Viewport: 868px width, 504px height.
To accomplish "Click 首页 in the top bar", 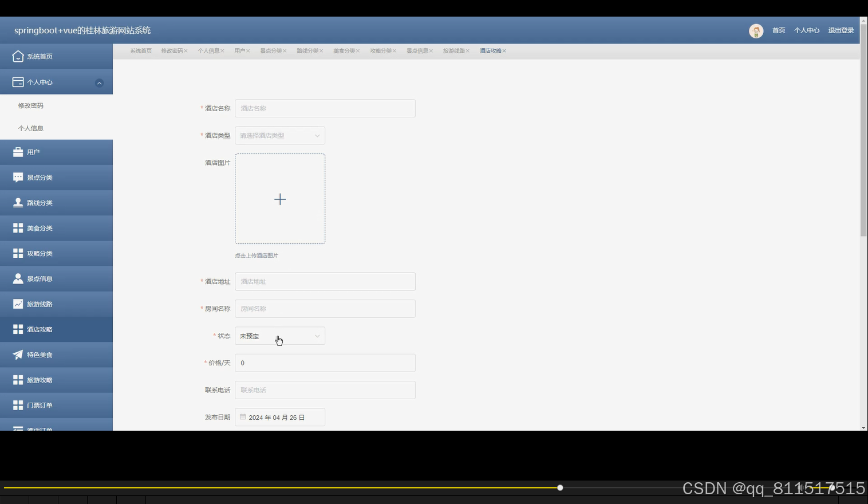I will tap(778, 30).
